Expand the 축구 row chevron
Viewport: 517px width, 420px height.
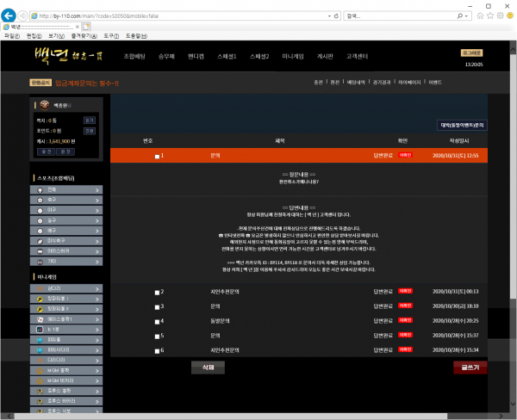[x=97, y=201]
